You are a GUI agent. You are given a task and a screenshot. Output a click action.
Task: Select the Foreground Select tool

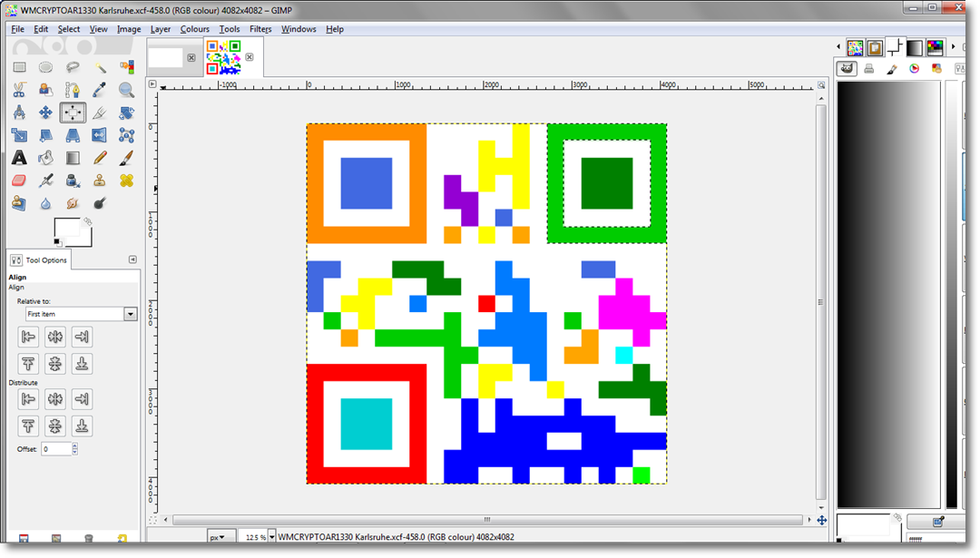[x=45, y=90]
